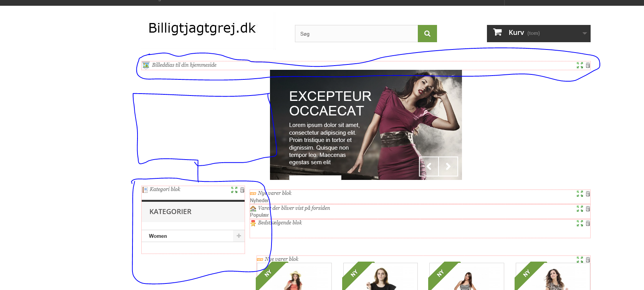Click trash icon of Varer på forsiden module
This screenshot has width=644, height=290.
588,209
